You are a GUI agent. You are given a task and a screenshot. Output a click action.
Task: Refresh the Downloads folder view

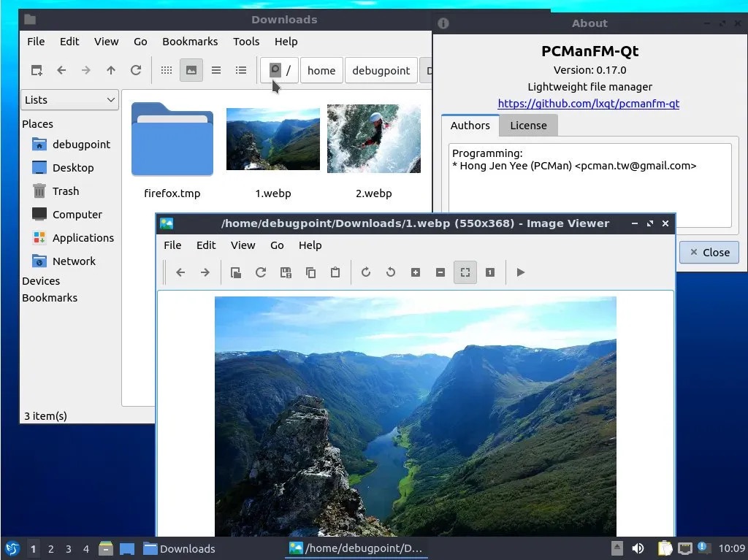tap(136, 70)
